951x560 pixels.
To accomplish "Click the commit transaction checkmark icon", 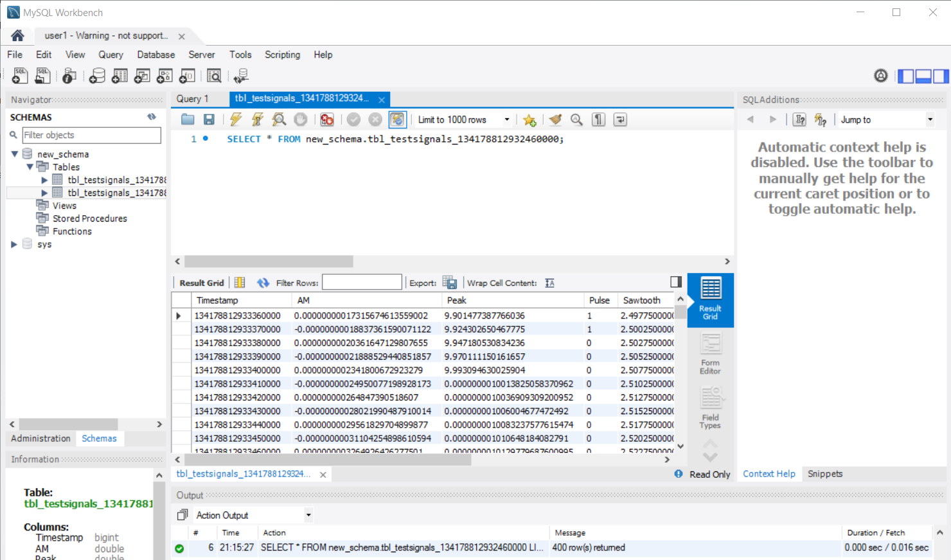I will [353, 119].
